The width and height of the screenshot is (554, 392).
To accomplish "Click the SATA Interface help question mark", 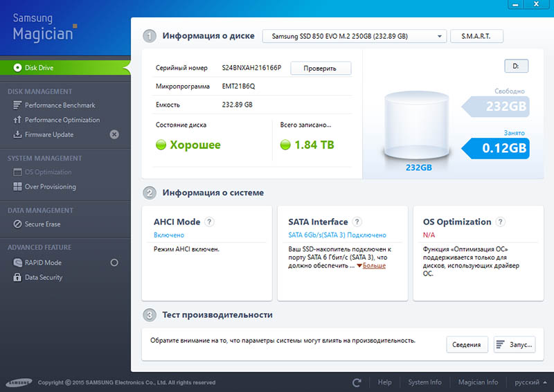I will click(357, 222).
